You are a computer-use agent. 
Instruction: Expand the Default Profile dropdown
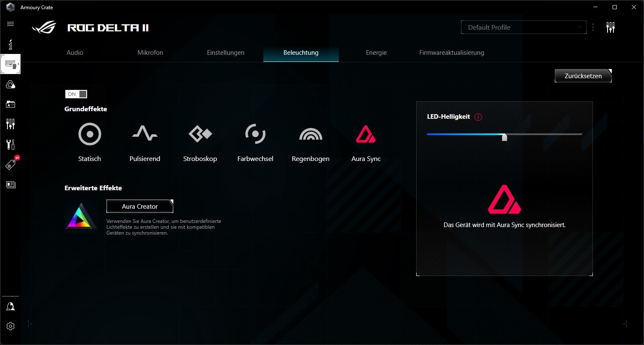[x=523, y=28]
